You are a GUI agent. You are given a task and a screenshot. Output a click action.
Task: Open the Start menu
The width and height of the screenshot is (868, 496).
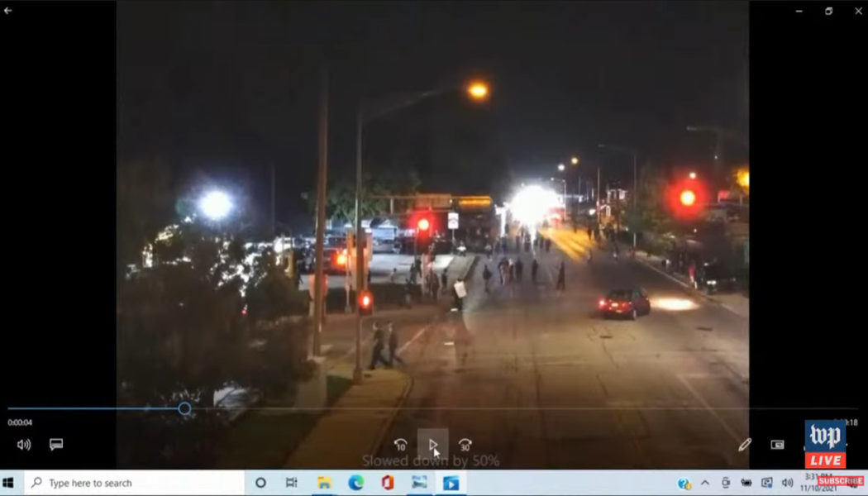[12, 480]
